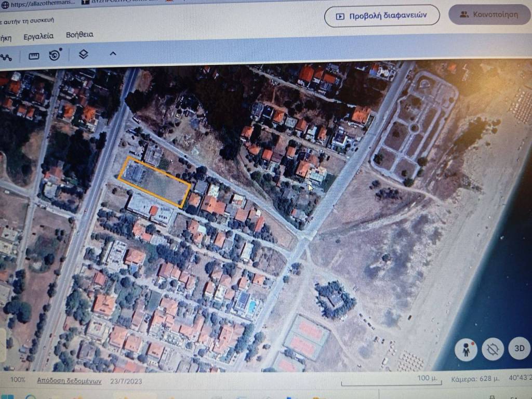Click the Κοινοποίηση share button
532x399 pixels.
click(489, 15)
